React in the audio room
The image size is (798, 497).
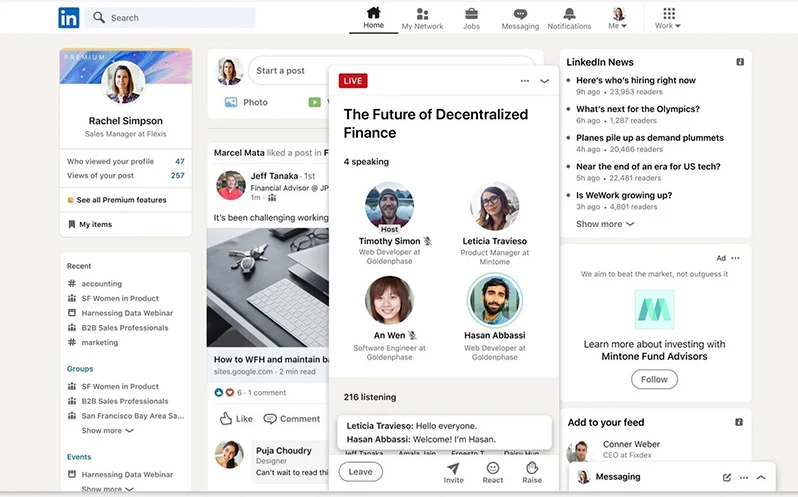pos(493,473)
